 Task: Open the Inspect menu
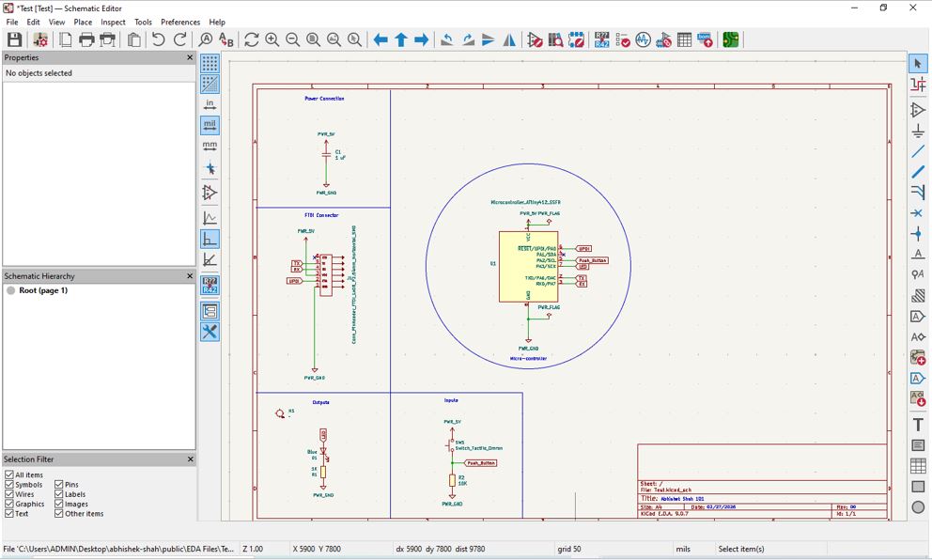point(113,22)
